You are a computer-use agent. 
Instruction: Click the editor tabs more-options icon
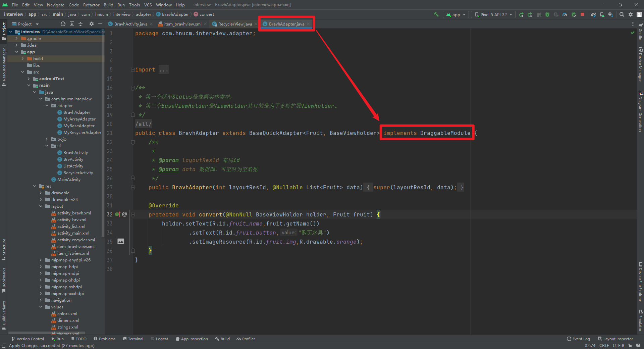pyautogui.click(x=633, y=24)
